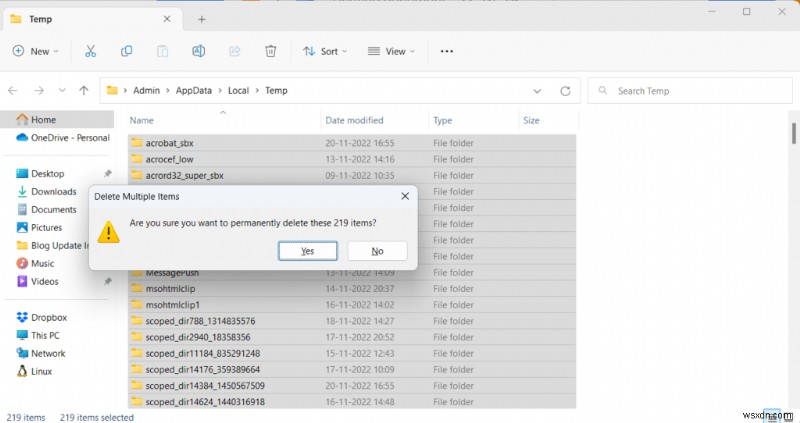Select scoped_dir2940_18358356 folder
The image size is (800, 423).
click(352, 337)
